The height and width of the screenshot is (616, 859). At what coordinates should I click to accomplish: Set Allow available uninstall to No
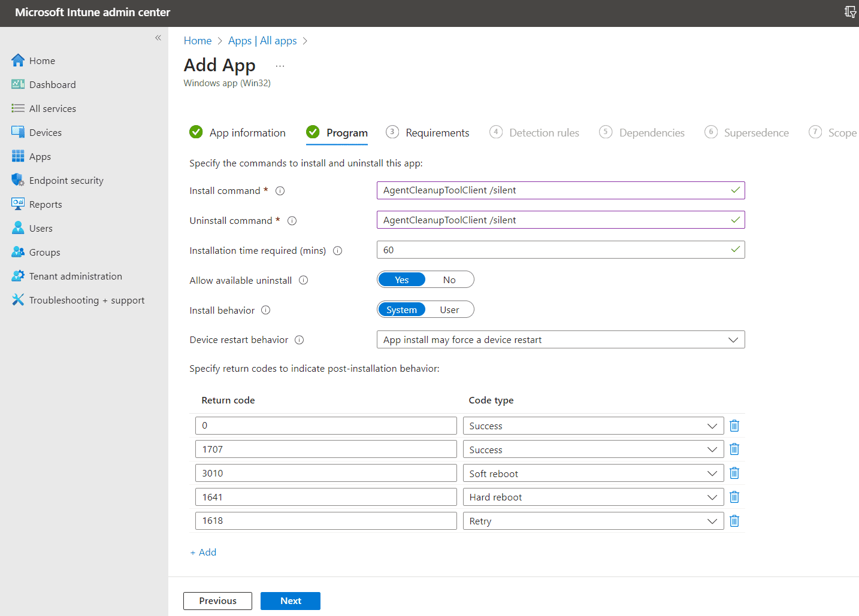point(449,280)
